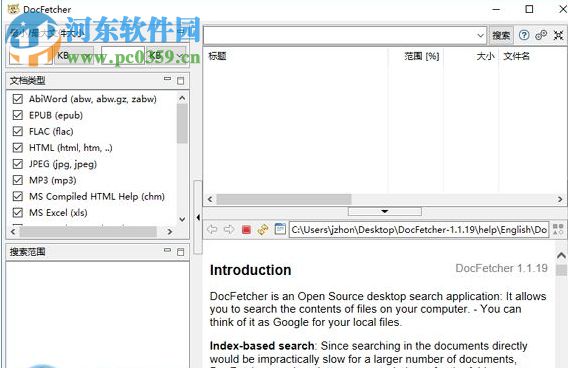Minimize the search scope panel
568x368 pixels.
coord(167,250)
